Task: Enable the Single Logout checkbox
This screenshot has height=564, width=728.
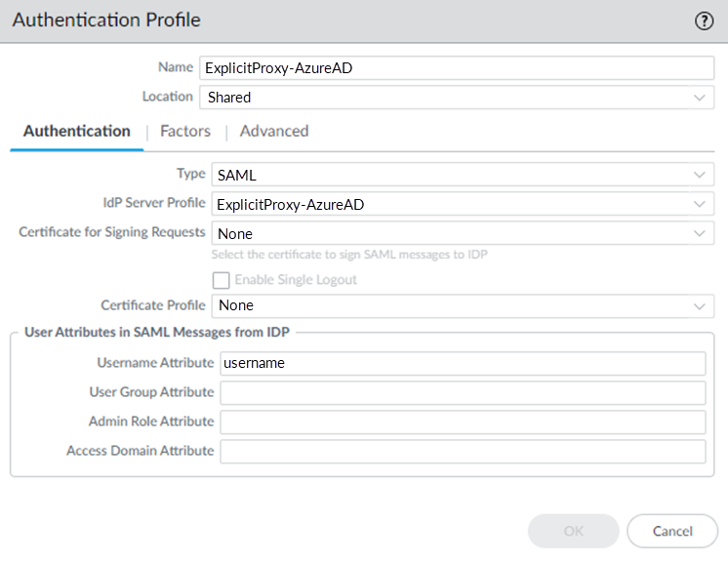Action: click(221, 280)
